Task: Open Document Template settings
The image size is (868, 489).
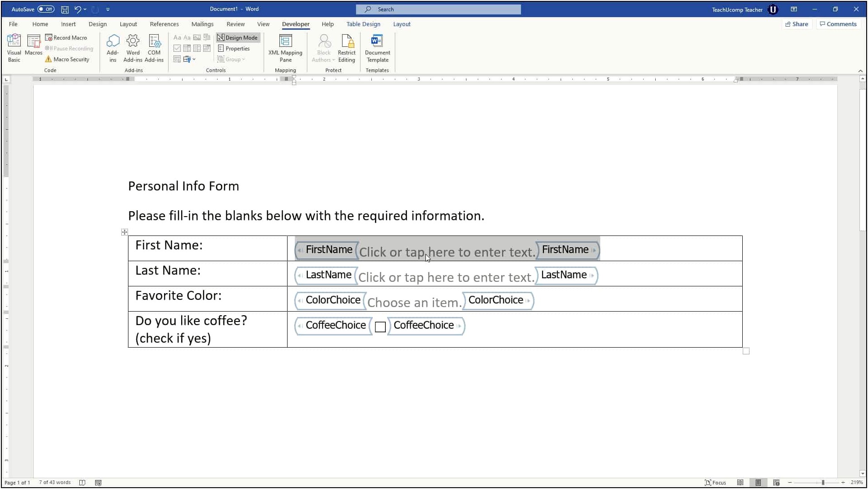Action: point(377,48)
